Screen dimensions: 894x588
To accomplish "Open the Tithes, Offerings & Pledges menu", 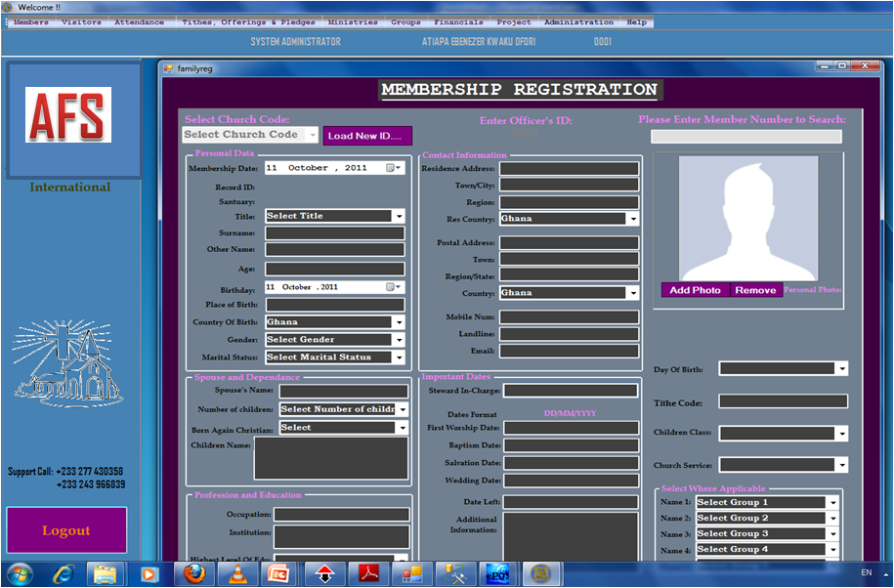I will tap(247, 22).
